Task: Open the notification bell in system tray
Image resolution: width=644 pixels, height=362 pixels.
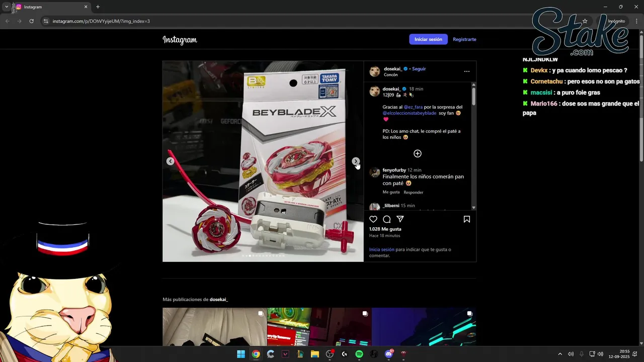Action: [635, 354]
